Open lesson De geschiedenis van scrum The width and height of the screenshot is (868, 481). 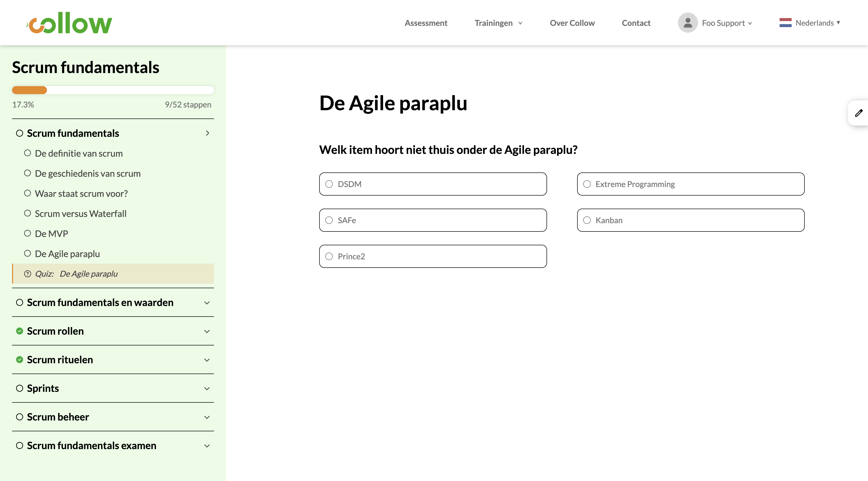click(x=88, y=173)
